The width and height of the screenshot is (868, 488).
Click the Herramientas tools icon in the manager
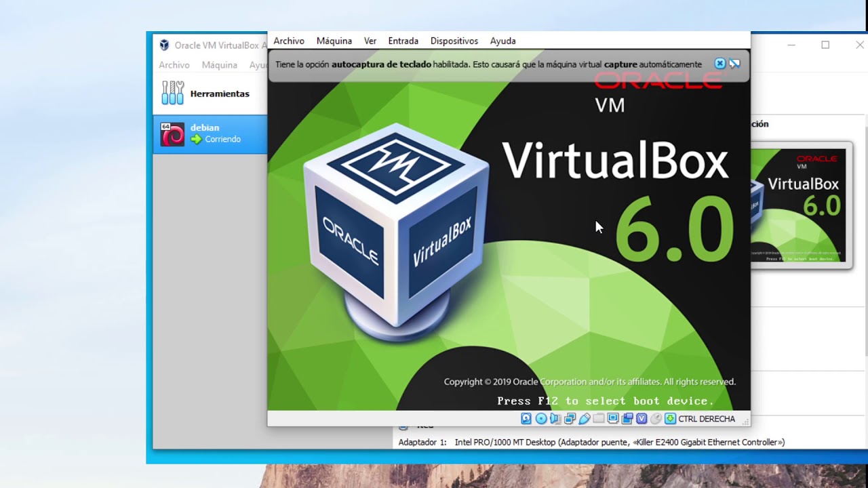(x=172, y=94)
